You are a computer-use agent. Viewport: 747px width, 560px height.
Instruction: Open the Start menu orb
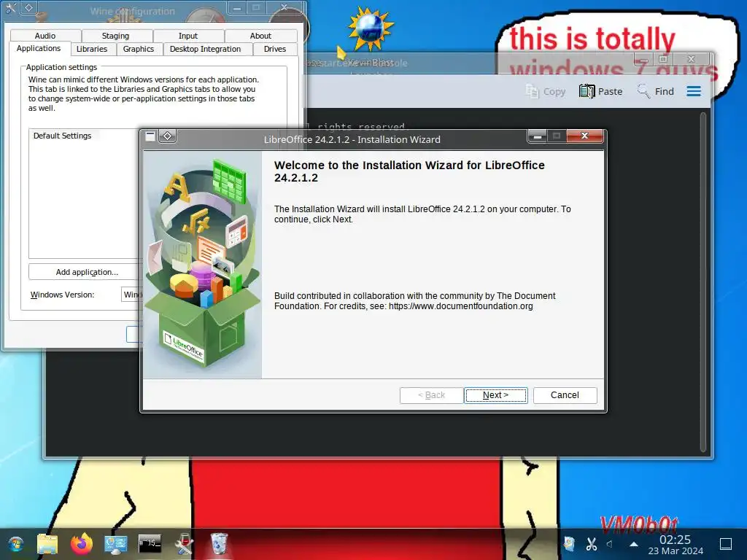[x=16, y=544]
